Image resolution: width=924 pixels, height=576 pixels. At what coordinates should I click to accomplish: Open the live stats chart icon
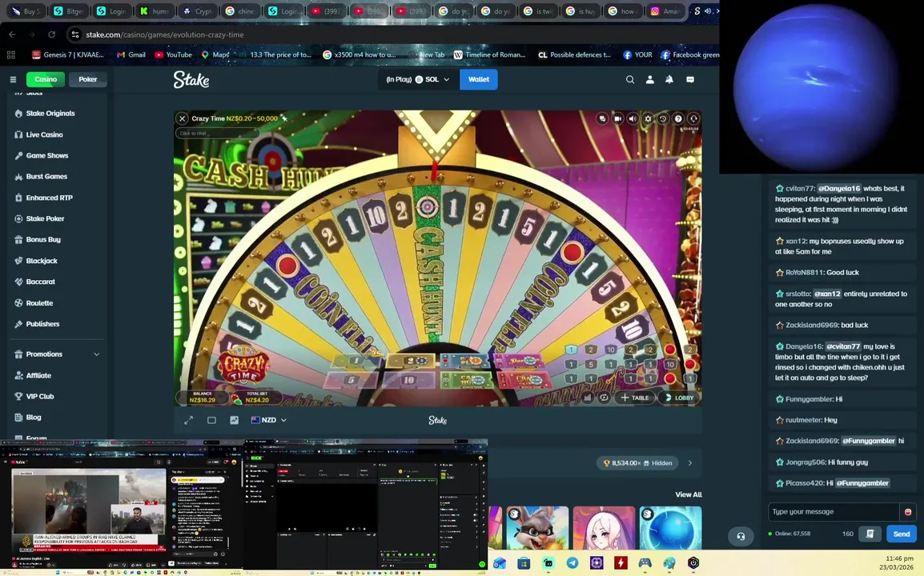coord(234,420)
